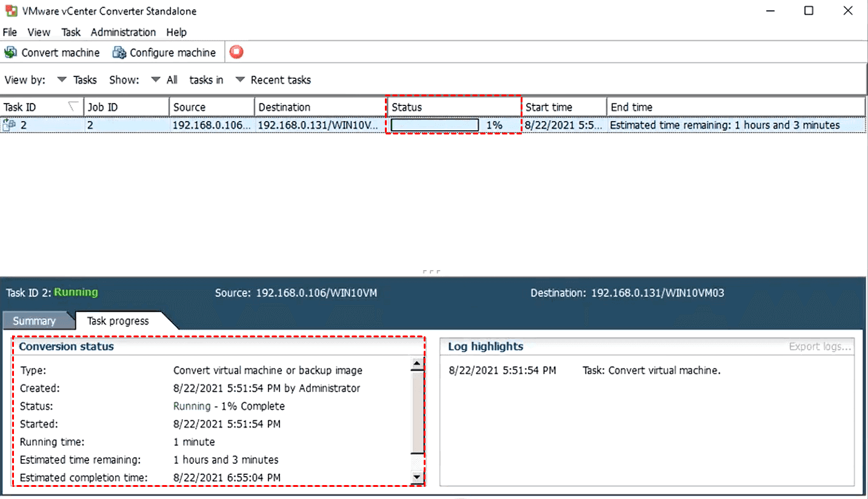The height and width of the screenshot is (499, 868).
Task: Click the 1% progress bar in Status column
Action: click(x=435, y=125)
